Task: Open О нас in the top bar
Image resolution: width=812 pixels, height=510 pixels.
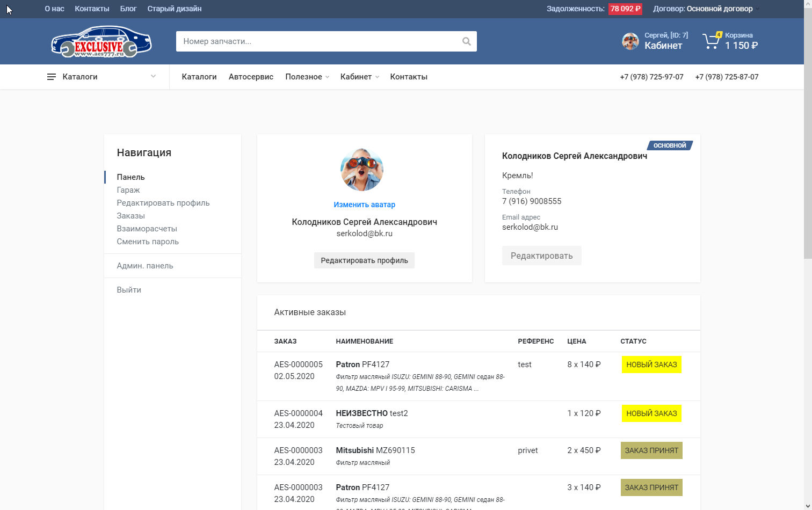Action: coord(54,9)
